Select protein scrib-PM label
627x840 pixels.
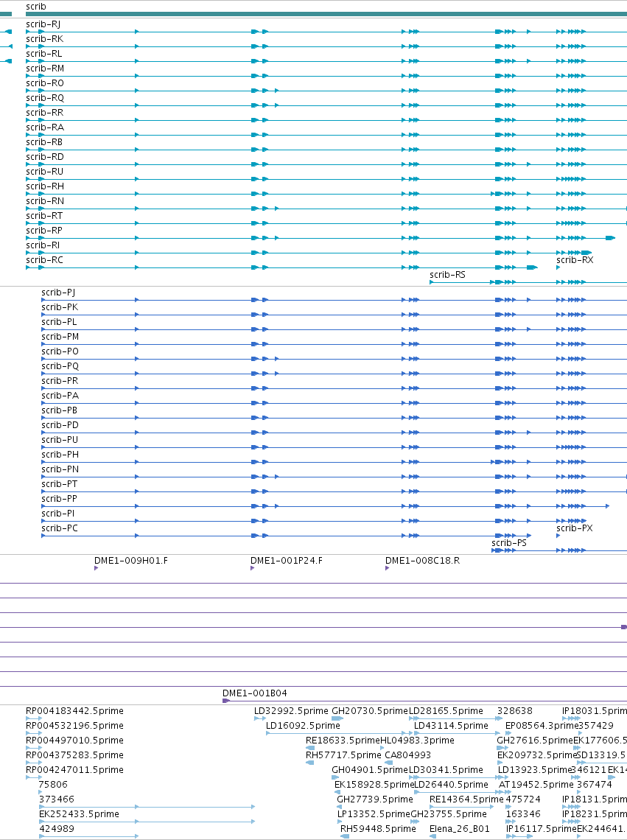(x=60, y=337)
